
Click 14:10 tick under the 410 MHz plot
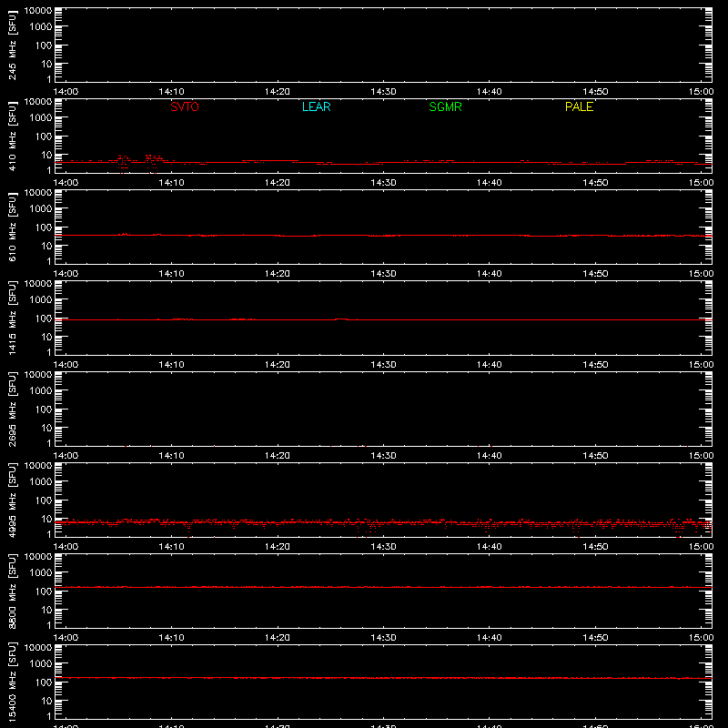[x=171, y=183]
